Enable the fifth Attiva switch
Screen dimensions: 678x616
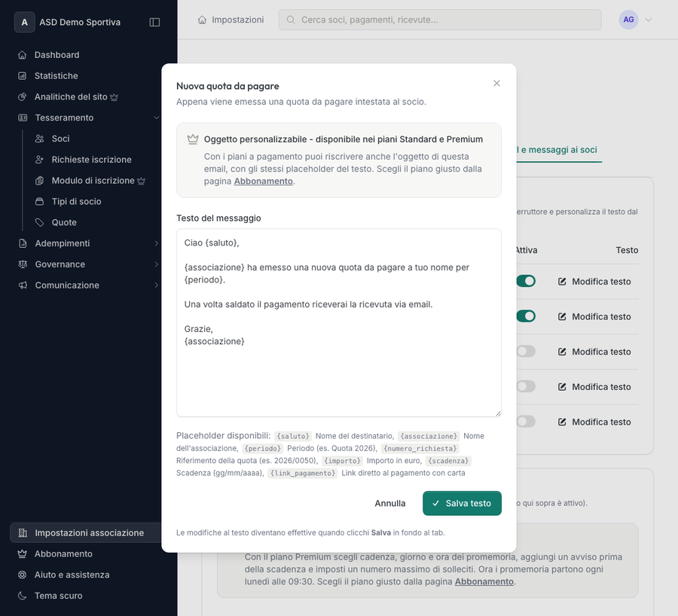[x=526, y=422]
